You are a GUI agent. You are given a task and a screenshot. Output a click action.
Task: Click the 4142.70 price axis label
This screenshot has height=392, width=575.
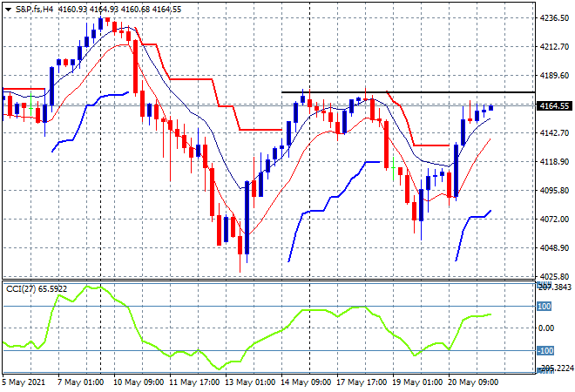554,132
